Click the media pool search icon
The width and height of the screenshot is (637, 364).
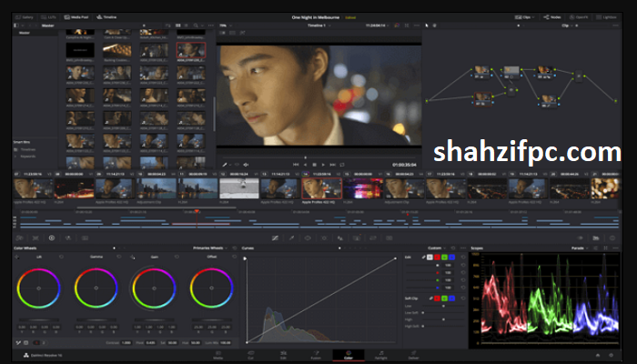(196, 25)
